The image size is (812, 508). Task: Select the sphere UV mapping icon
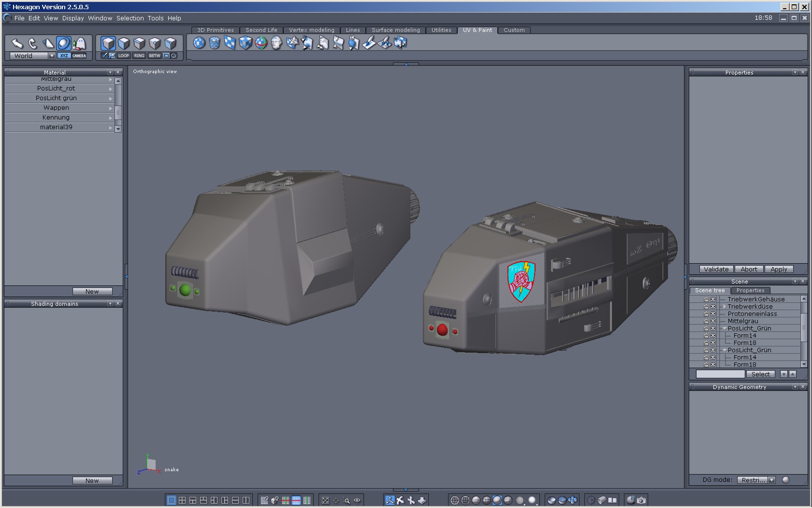[x=199, y=44]
